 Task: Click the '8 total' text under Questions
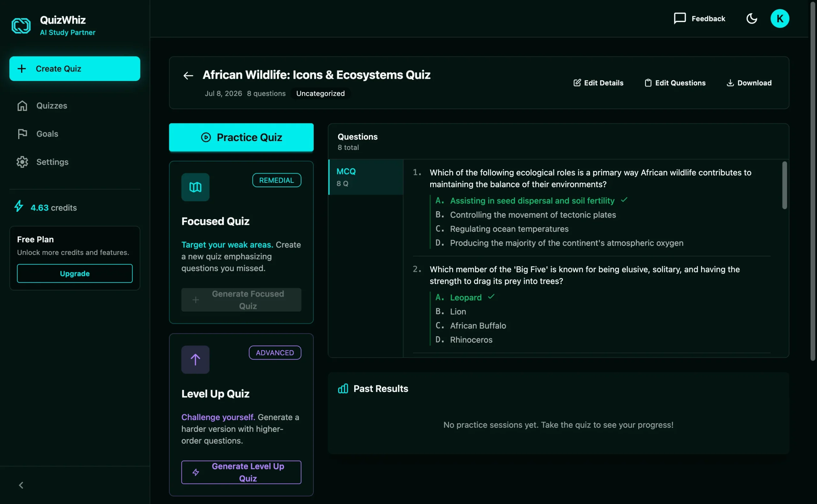click(x=348, y=147)
